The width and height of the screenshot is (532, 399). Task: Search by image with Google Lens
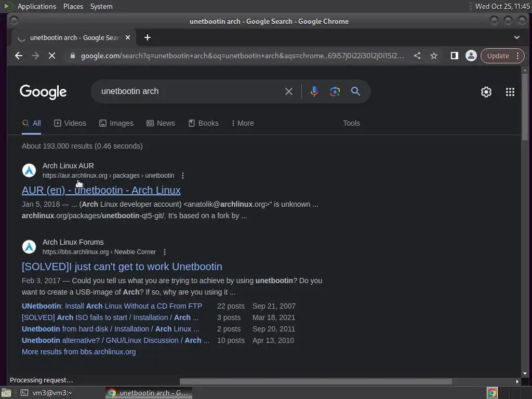335,91
